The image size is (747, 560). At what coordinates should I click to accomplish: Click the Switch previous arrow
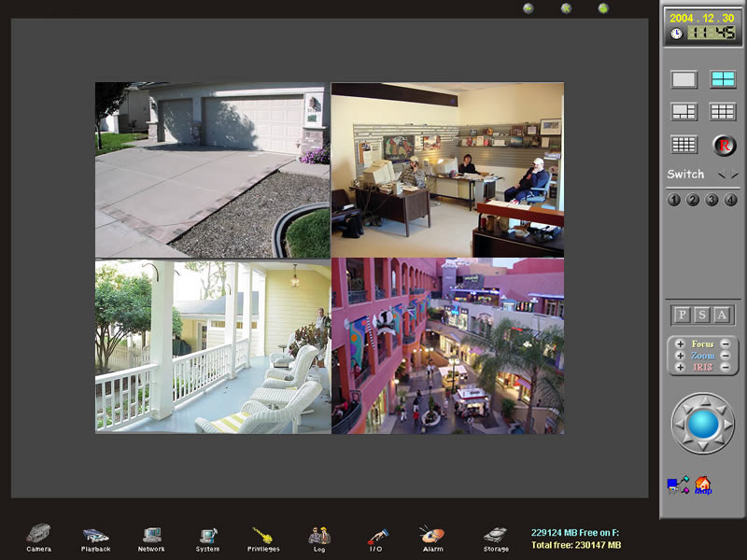[x=722, y=175]
